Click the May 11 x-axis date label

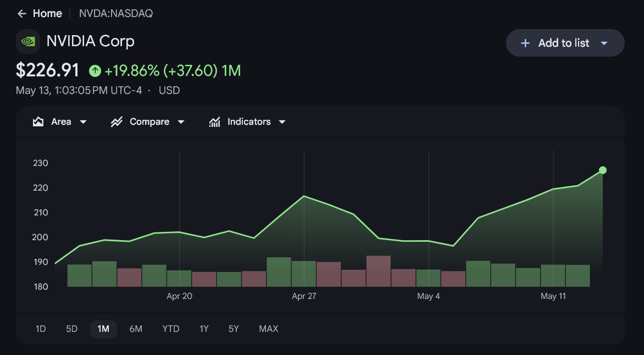pyautogui.click(x=553, y=296)
